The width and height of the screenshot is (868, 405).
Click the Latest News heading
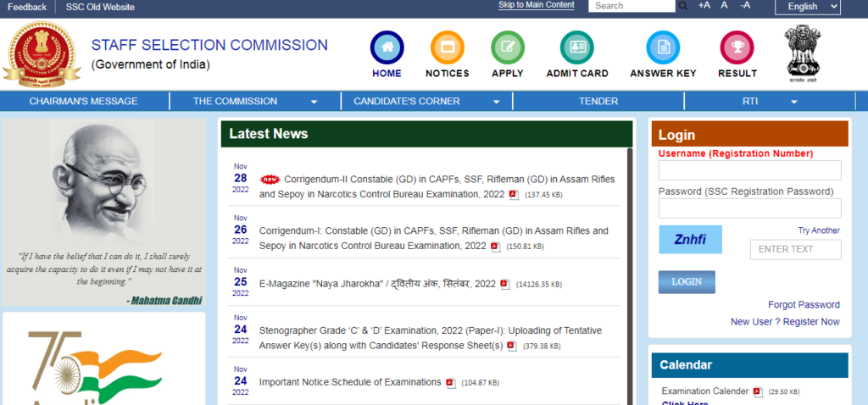(269, 134)
